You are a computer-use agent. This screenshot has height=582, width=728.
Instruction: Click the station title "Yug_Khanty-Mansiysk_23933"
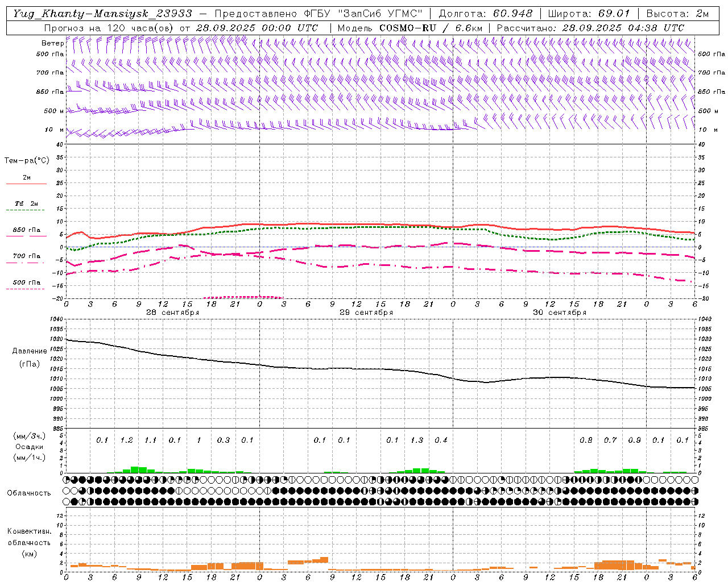(102, 14)
